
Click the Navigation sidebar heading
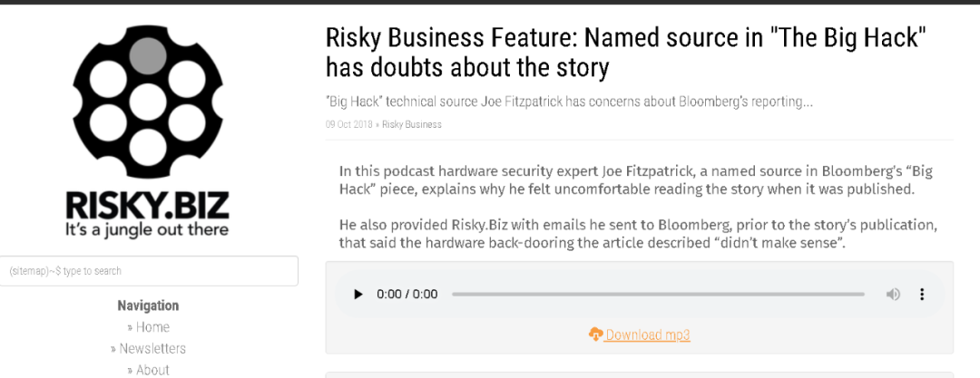tap(148, 305)
